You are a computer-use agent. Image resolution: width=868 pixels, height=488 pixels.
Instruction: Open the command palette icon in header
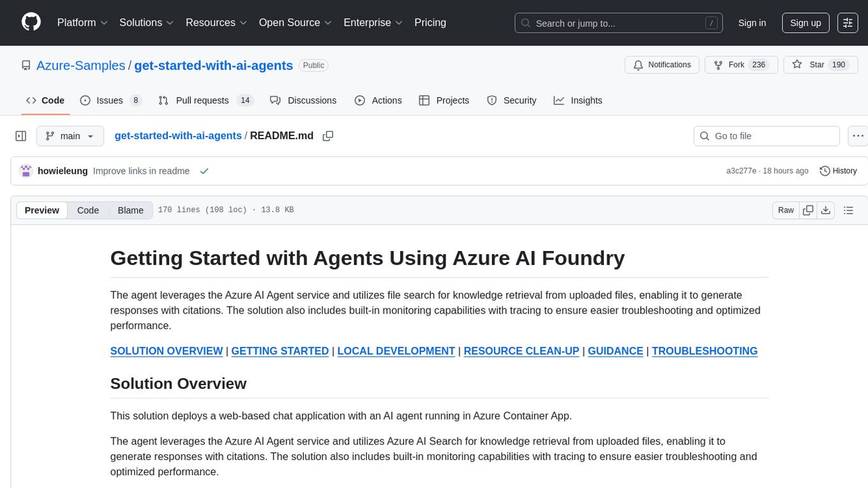(x=848, y=23)
